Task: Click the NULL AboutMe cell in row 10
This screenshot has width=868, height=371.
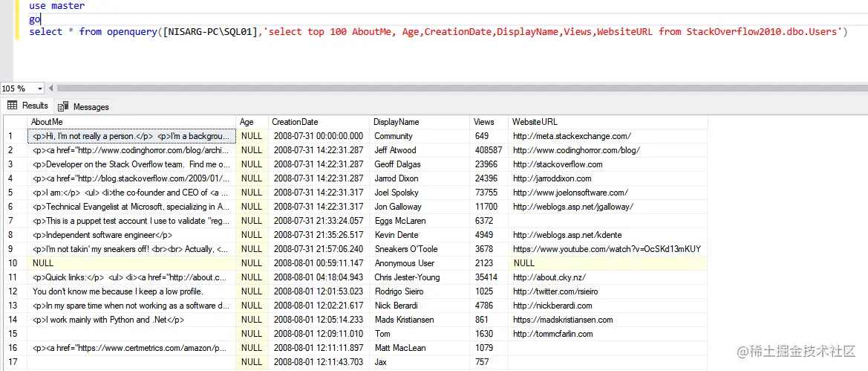Action: [x=131, y=263]
